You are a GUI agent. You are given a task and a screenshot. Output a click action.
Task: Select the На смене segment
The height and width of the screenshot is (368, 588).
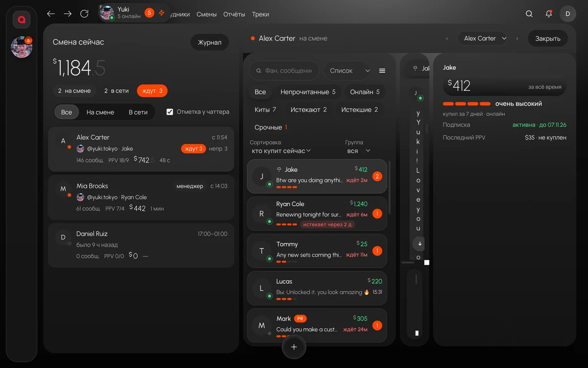100,112
